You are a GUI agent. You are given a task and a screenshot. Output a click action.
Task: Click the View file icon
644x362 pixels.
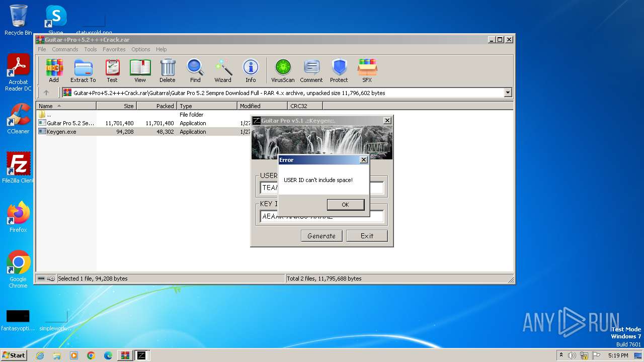tap(140, 71)
